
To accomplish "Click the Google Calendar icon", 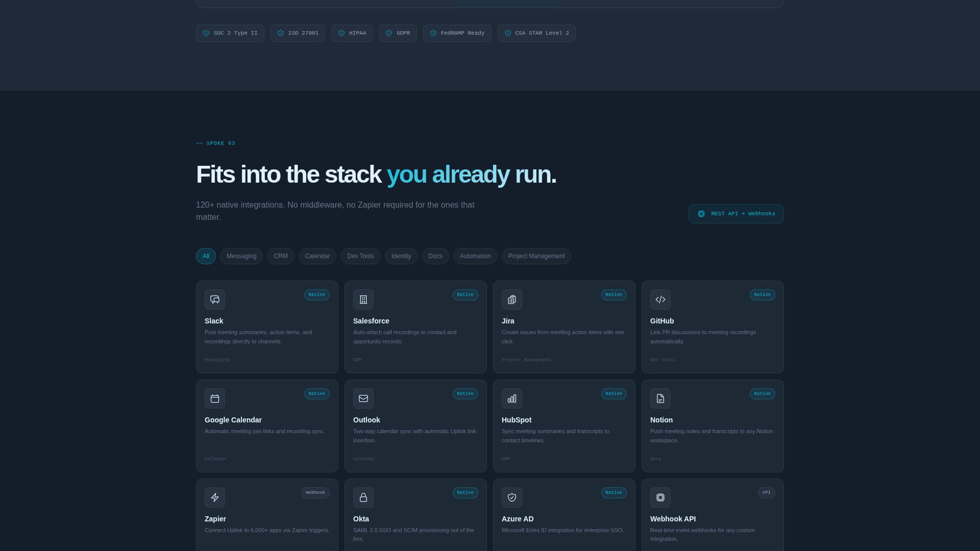I will (x=215, y=398).
